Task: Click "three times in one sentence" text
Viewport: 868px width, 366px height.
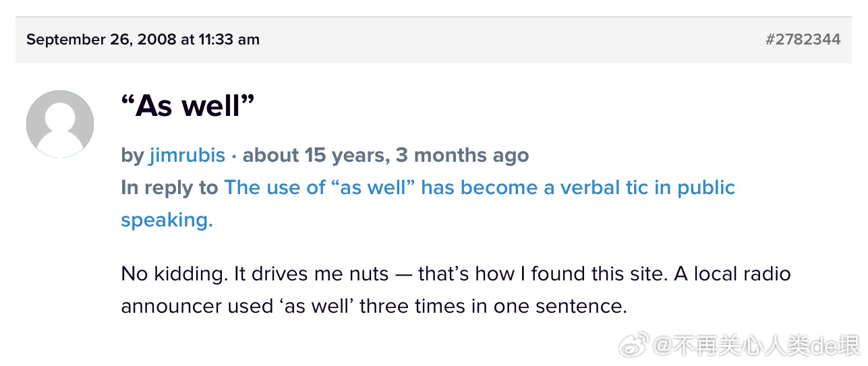Action: click(493, 306)
